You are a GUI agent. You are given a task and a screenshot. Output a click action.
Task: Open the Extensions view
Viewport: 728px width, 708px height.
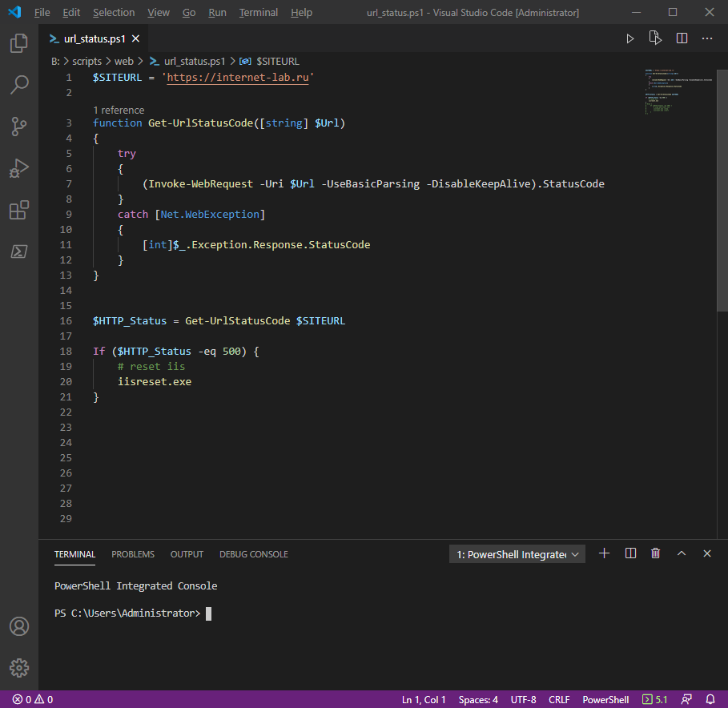[x=19, y=210]
